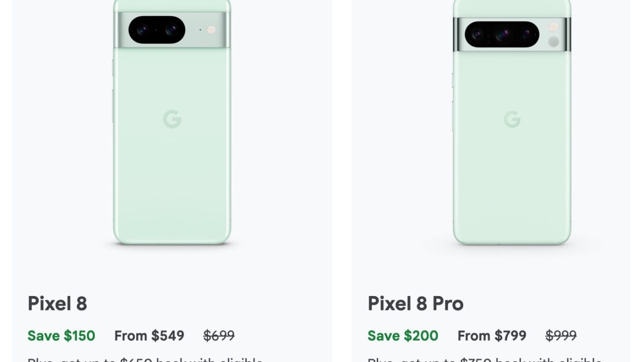
Task: Click the Pixel 8 Pro temperature sensor below flash
Action: click(553, 41)
